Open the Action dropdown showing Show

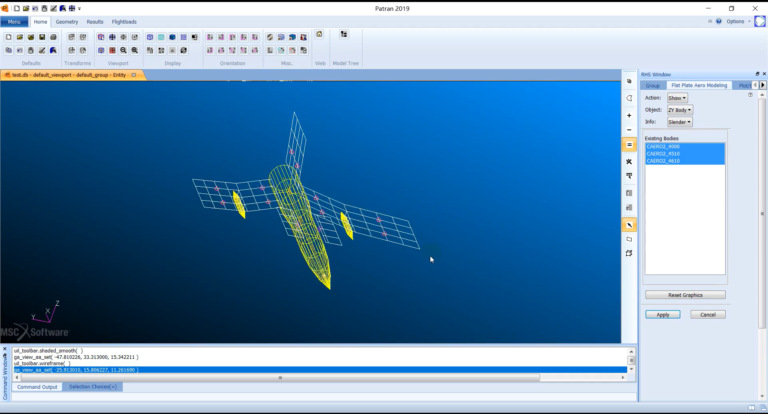(677, 98)
